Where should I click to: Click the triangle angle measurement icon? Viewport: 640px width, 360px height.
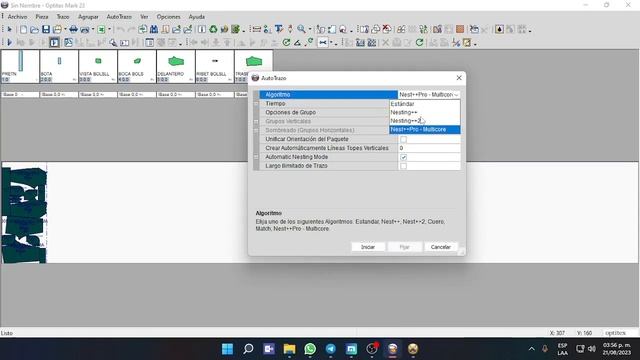[x=298, y=42]
